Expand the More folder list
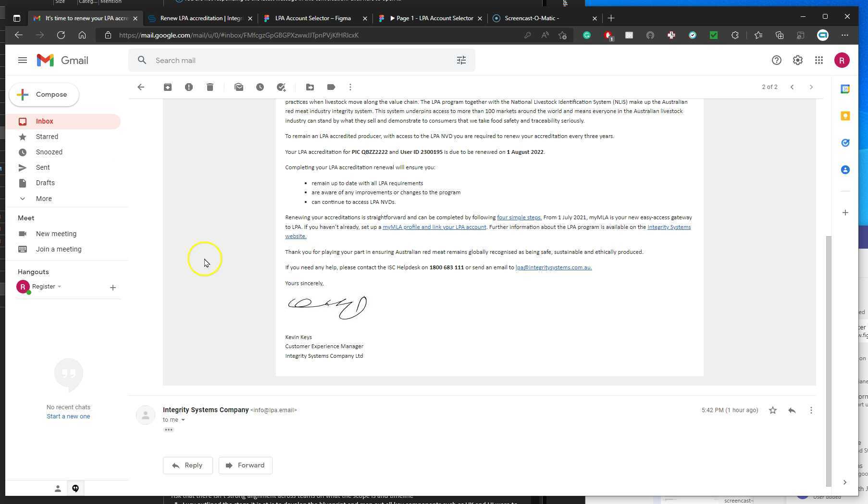868x504 pixels. coord(43,198)
